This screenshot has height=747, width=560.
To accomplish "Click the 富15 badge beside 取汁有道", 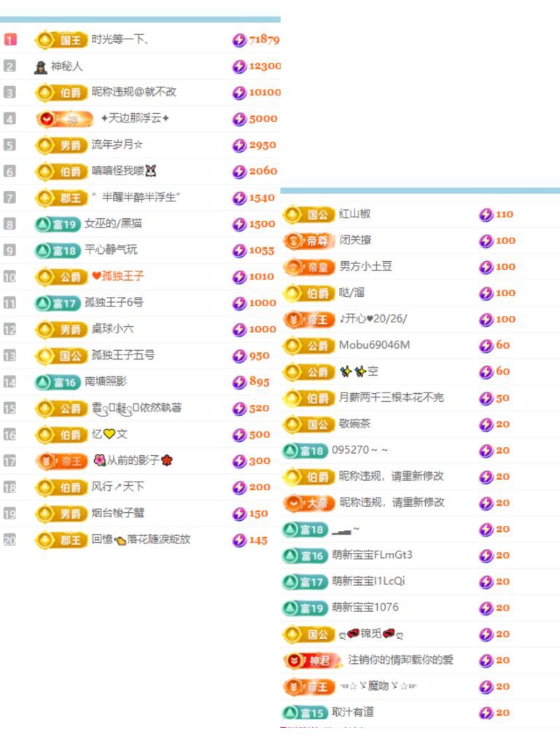I will (306, 713).
